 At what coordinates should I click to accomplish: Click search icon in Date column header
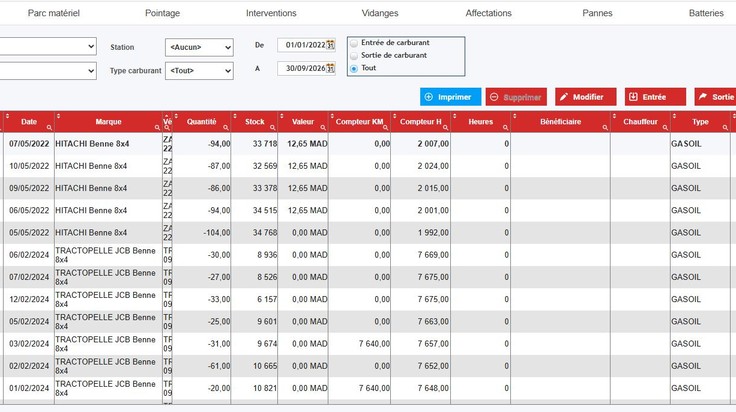[49, 127]
